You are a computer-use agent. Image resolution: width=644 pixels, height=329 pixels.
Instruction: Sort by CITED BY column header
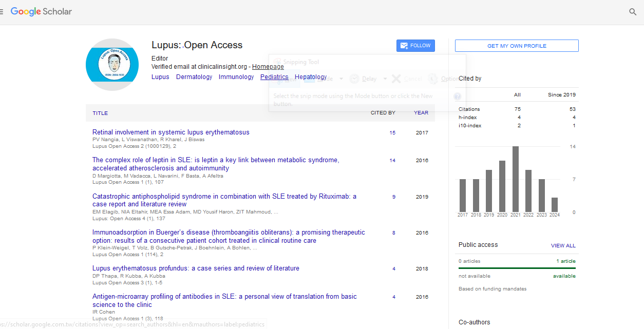coord(383,113)
